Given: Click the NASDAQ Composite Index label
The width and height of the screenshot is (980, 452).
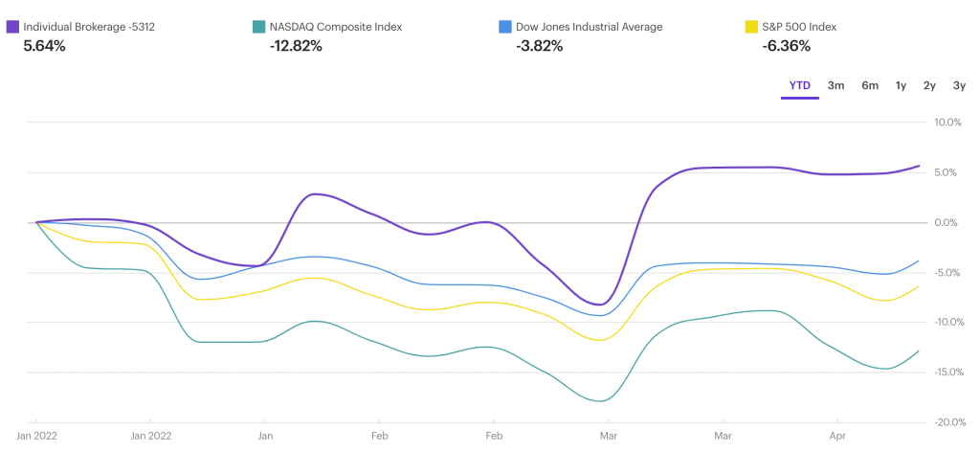Looking at the screenshot, I should pos(336,27).
